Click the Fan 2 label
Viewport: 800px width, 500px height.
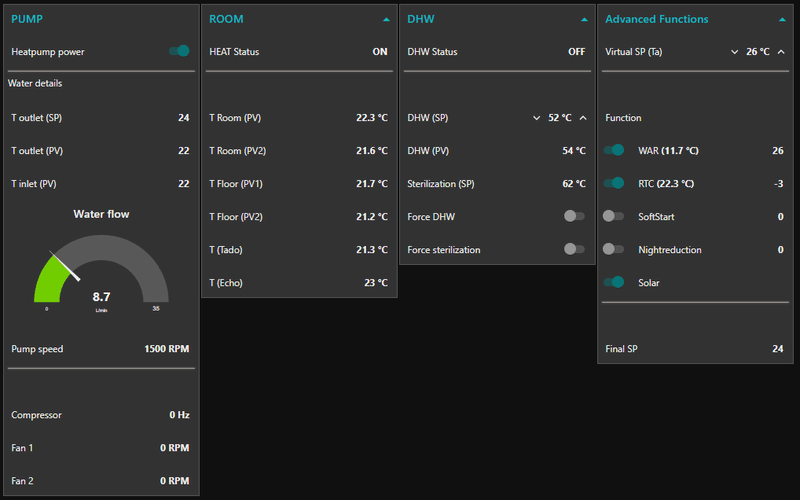click(x=22, y=481)
